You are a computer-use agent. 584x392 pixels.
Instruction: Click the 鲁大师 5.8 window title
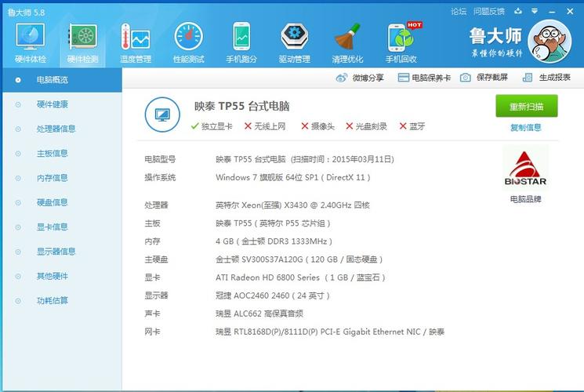click(x=26, y=13)
